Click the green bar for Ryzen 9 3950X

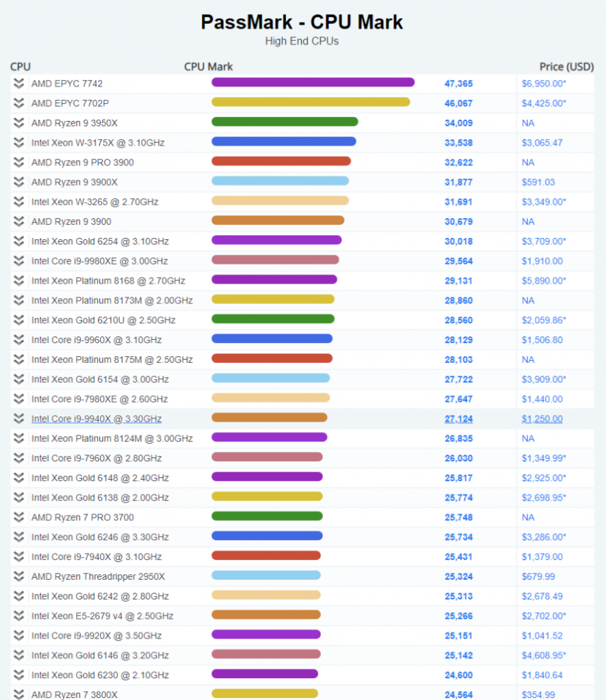pos(285,122)
